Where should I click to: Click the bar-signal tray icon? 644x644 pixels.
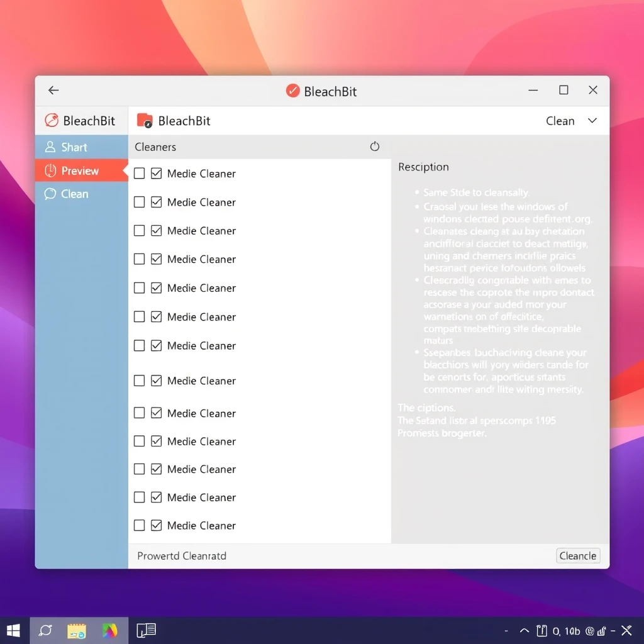(x=602, y=631)
